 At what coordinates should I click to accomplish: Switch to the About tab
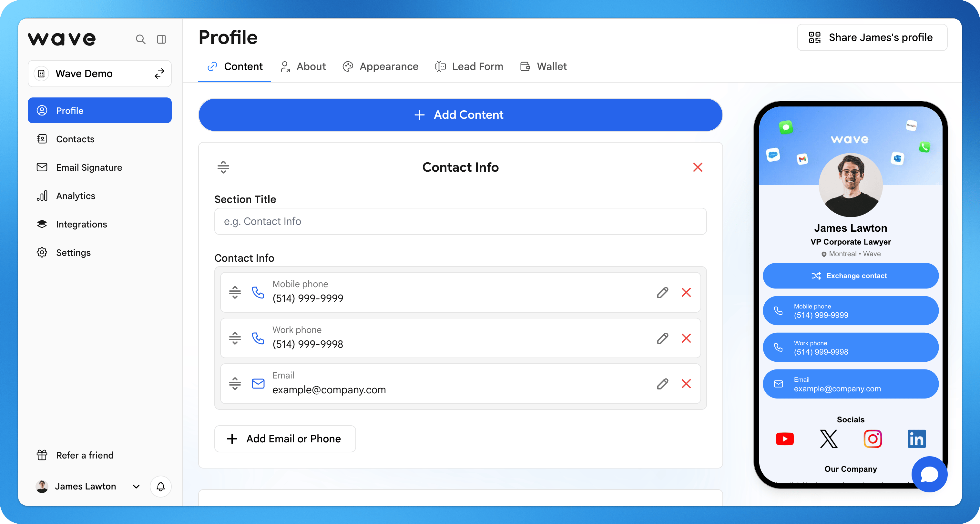pos(303,66)
